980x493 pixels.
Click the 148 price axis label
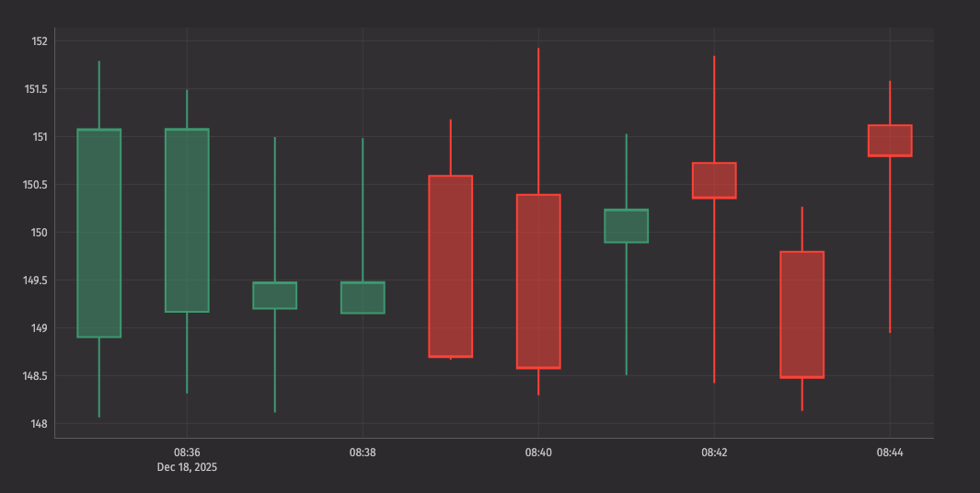40,424
